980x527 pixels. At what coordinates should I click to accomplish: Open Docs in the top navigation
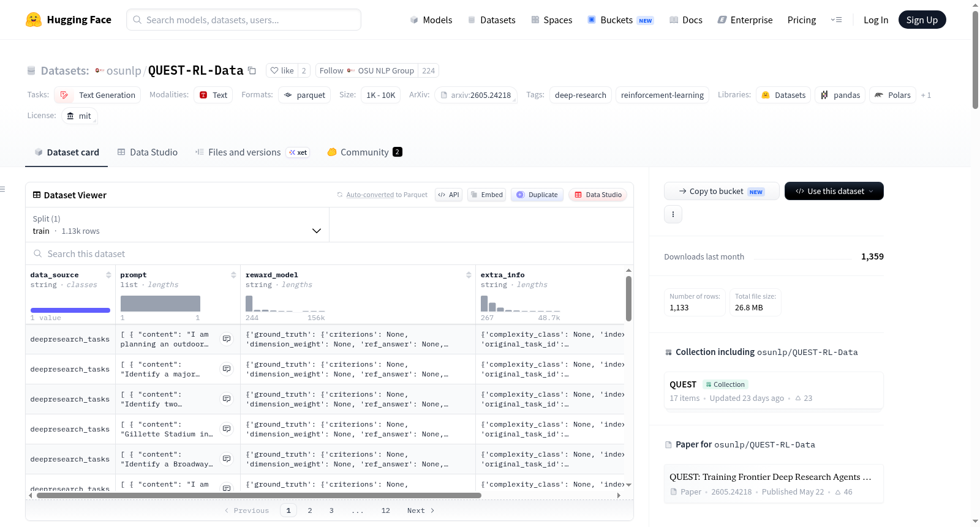686,20
